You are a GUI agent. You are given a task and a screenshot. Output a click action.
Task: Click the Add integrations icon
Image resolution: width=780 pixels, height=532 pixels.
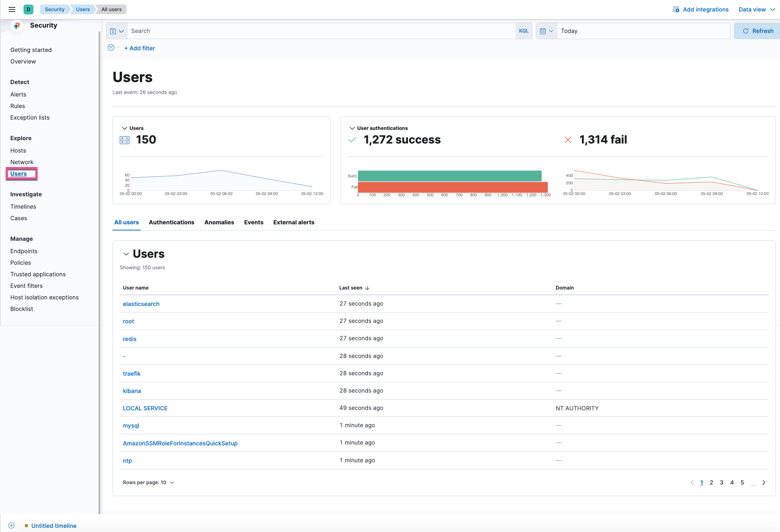coord(676,9)
